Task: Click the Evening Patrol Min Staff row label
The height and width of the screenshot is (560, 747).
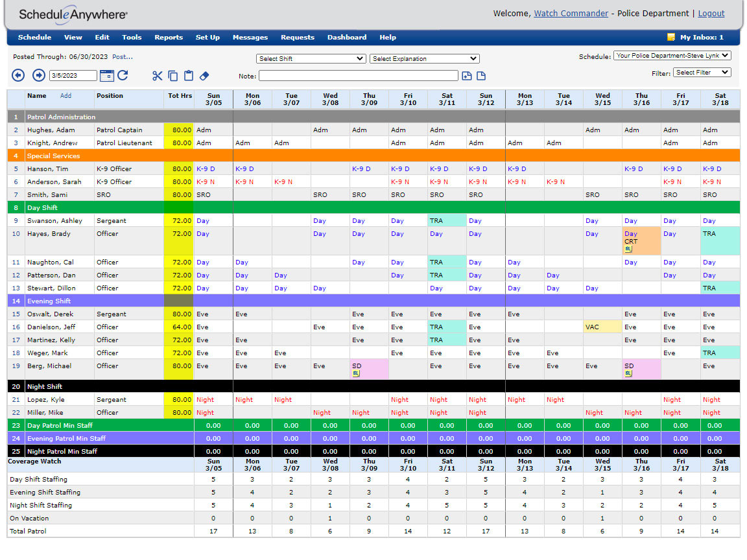Action: pyautogui.click(x=66, y=438)
